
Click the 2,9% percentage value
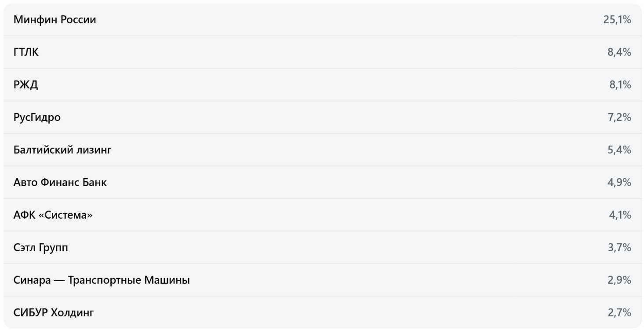pyautogui.click(x=619, y=280)
